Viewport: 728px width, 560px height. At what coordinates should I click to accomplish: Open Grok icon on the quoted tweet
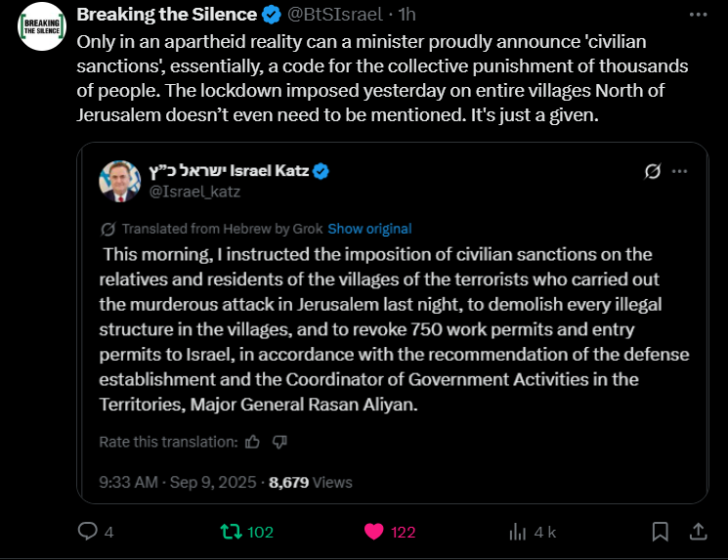coord(654,171)
